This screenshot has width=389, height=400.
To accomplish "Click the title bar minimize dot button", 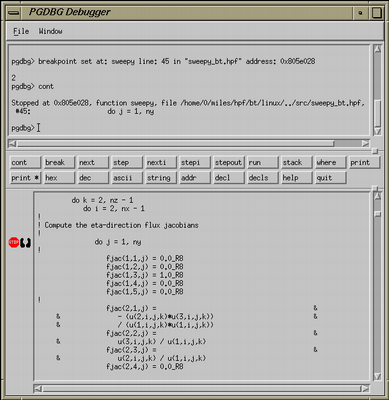I will click(x=360, y=13).
